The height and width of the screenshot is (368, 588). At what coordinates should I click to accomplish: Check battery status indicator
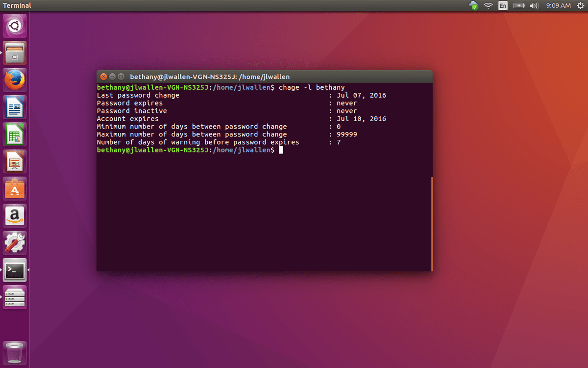click(x=518, y=6)
